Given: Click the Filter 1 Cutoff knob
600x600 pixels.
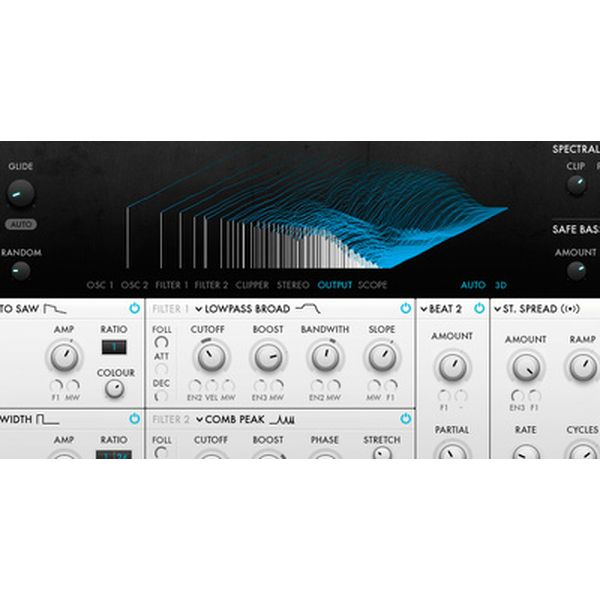Looking at the screenshot, I should point(210,356).
